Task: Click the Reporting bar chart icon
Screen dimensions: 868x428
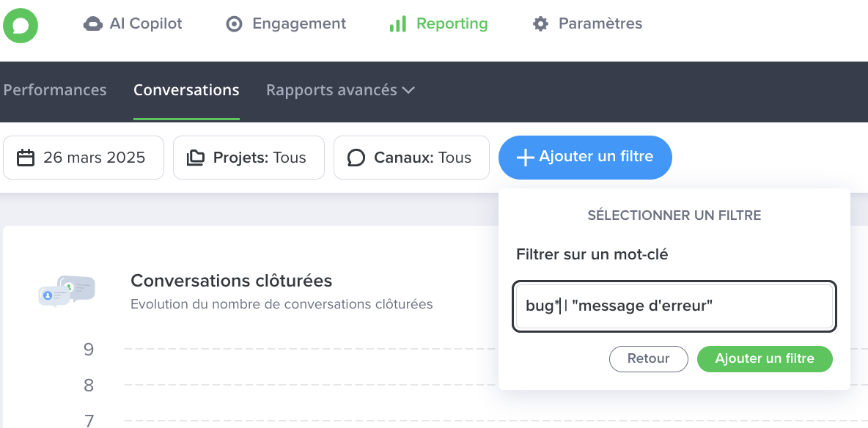Action: click(398, 23)
